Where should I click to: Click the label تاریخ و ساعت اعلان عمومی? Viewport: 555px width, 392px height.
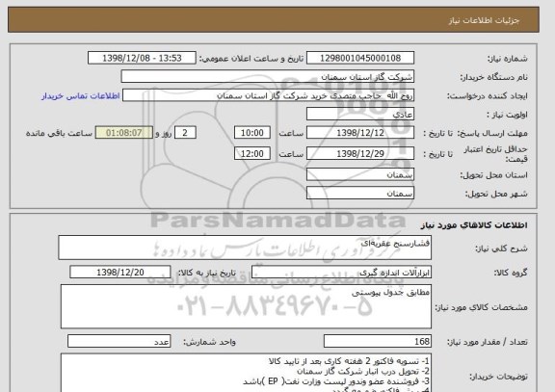point(251,59)
